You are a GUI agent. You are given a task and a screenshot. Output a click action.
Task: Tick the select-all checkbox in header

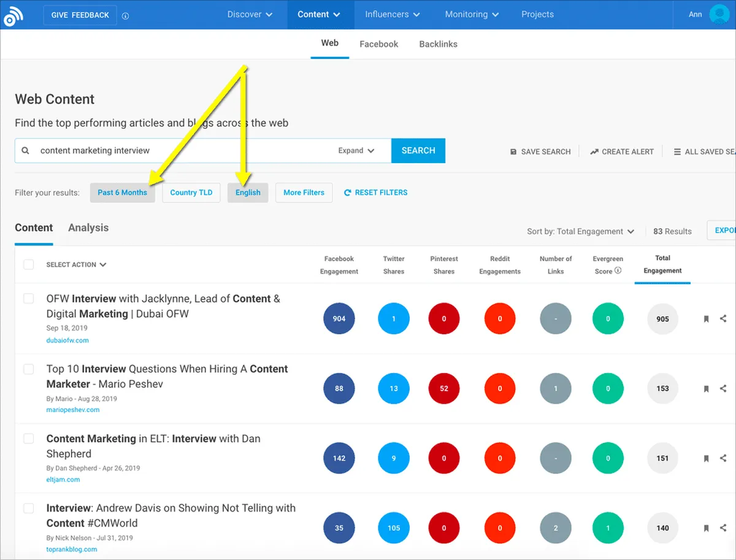tap(28, 264)
